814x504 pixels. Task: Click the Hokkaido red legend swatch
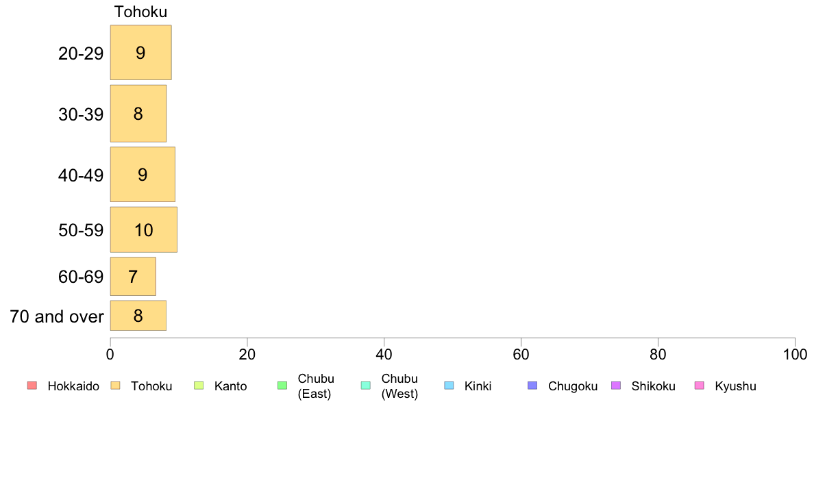coord(32,386)
